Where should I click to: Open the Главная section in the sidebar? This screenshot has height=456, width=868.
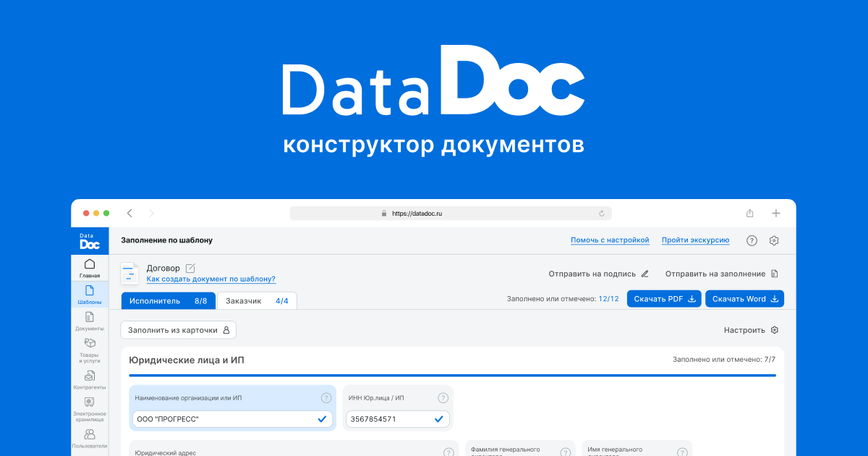tap(90, 268)
